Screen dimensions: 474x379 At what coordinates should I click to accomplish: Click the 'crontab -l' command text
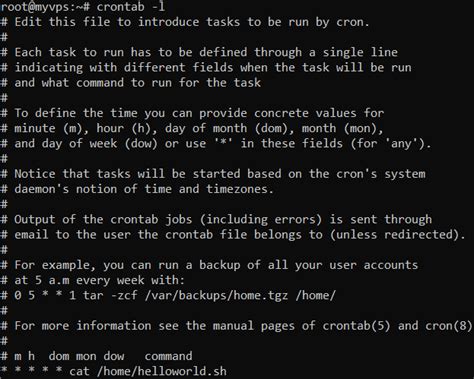pos(130,7)
